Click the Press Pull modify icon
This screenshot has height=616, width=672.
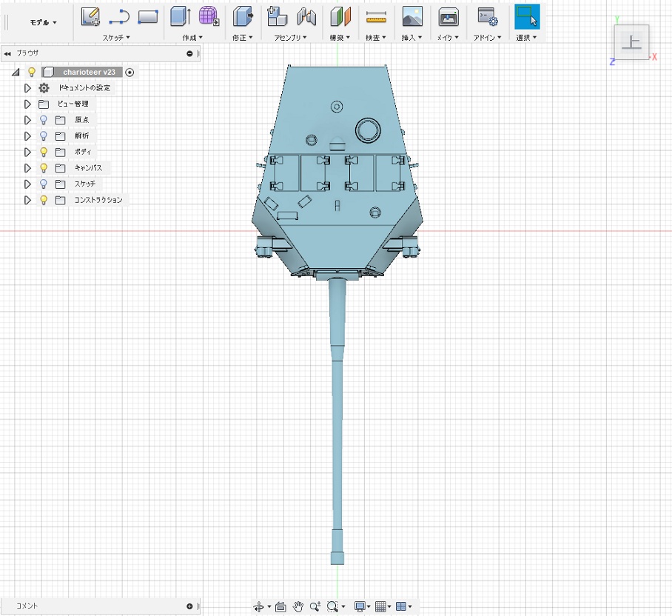pyautogui.click(x=243, y=16)
